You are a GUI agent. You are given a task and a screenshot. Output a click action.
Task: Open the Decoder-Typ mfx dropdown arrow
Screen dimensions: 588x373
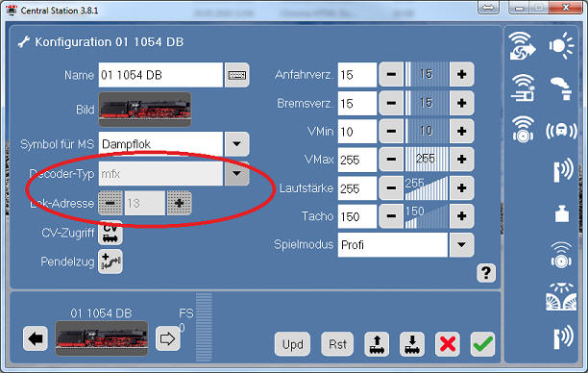point(236,173)
